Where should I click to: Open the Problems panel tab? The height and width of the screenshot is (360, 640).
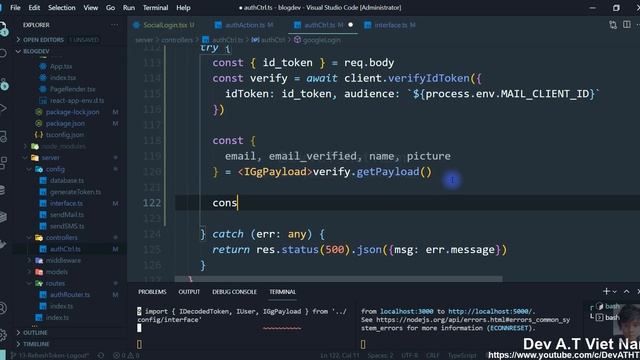[x=152, y=292]
